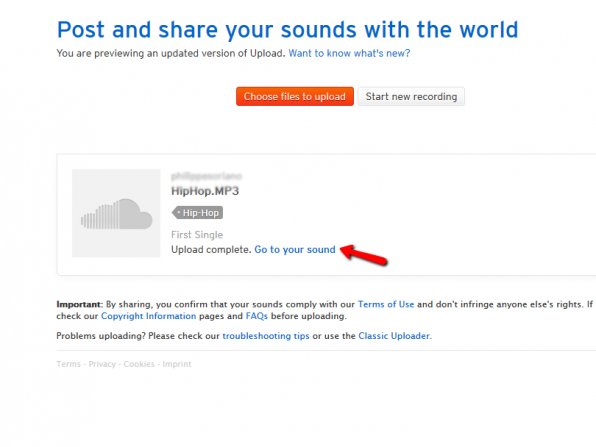The height and width of the screenshot is (447, 596).
Task: Open the FAQs link
Action: (x=257, y=316)
